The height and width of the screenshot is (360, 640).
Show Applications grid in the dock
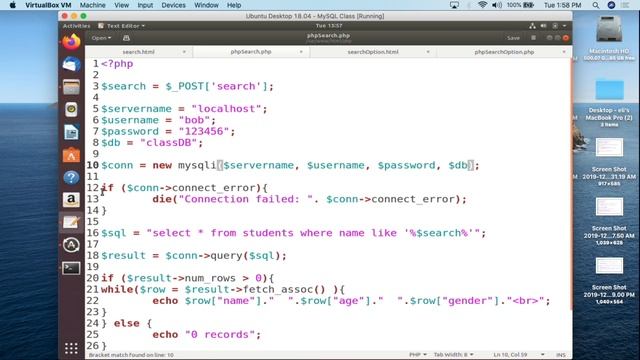coord(71,348)
